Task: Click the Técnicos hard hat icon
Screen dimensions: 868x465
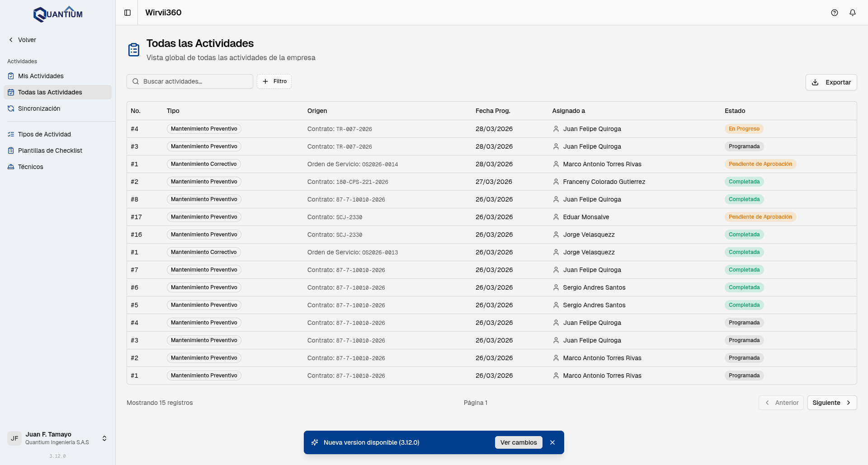Action: tap(11, 167)
